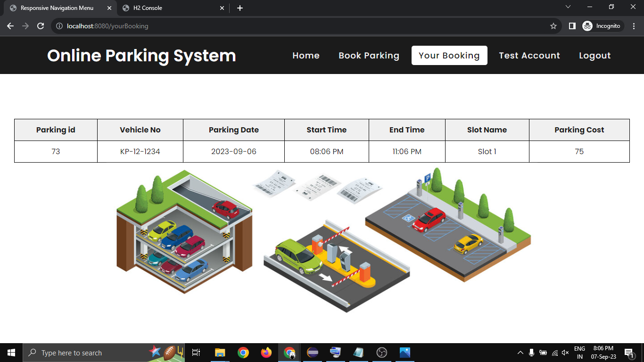Click the Logout link
The height and width of the screenshot is (362, 644).
point(594,56)
